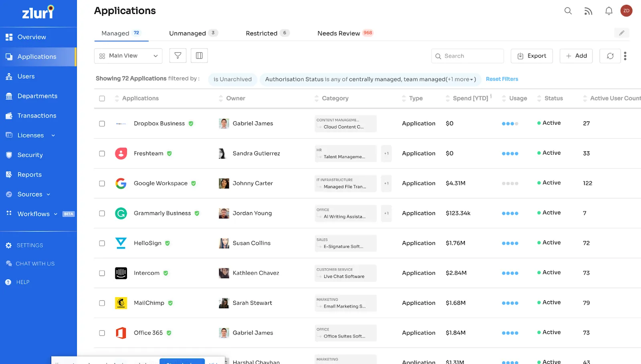Click the Spend YTD info icon

coord(491,96)
